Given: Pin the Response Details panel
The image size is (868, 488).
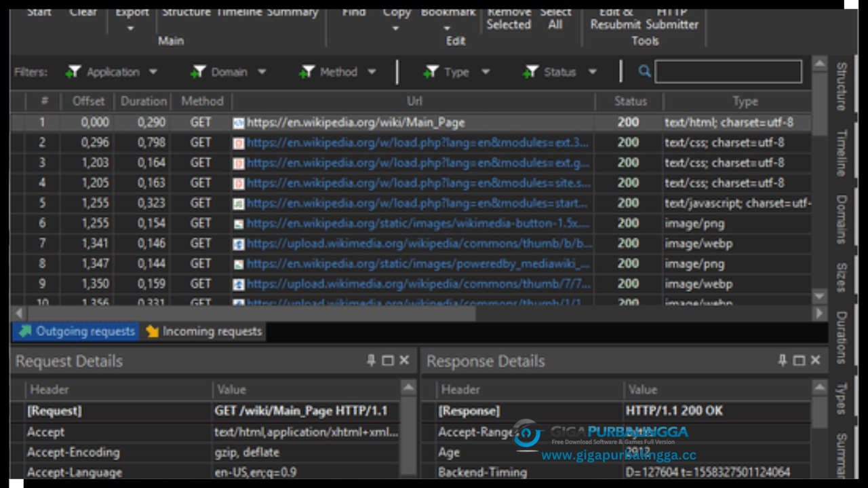Looking at the screenshot, I should click(783, 360).
